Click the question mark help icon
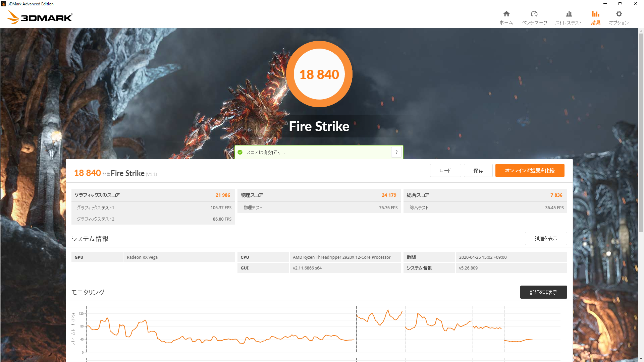Screen dimensions: 644x362 pyautogui.click(x=396, y=152)
